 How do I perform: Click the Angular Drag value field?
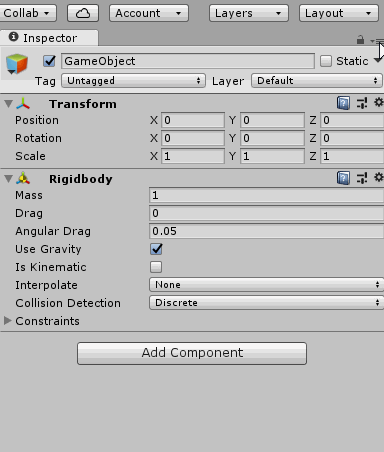click(x=266, y=231)
